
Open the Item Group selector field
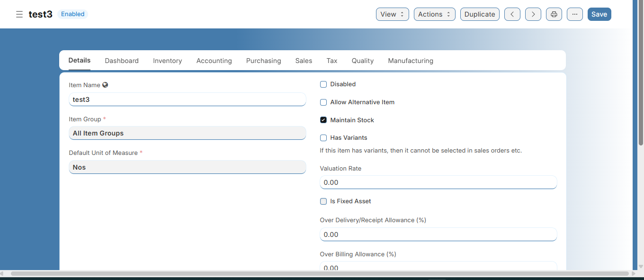point(187,133)
